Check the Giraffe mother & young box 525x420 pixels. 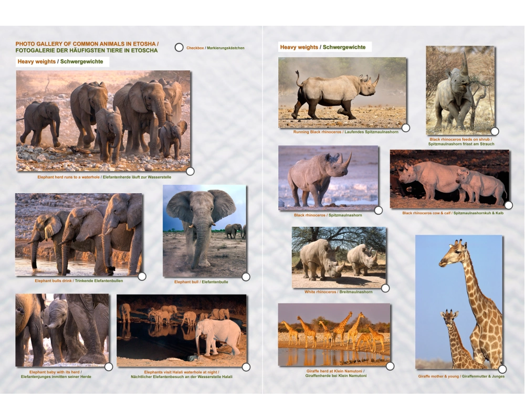pyautogui.click(x=502, y=369)
